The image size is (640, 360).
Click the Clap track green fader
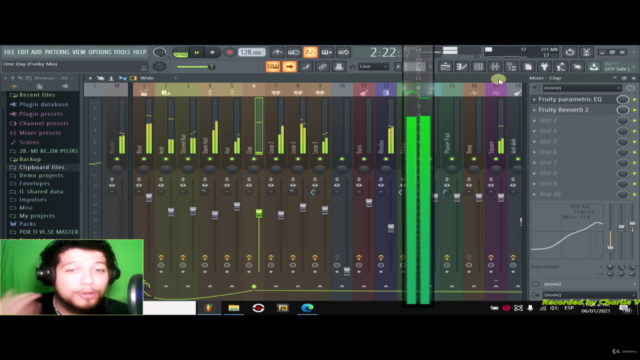coord(259,213)
